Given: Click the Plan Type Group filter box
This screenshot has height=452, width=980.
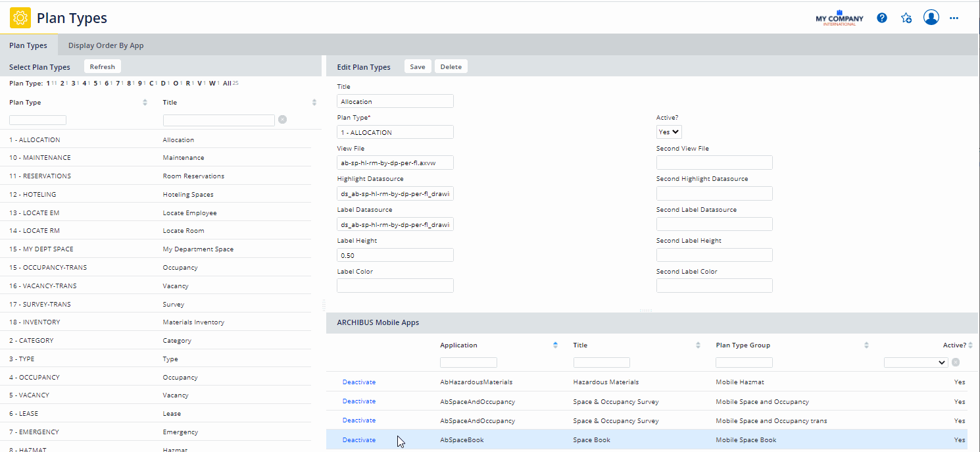Looking at the screenshot, I should pos(744,363).
